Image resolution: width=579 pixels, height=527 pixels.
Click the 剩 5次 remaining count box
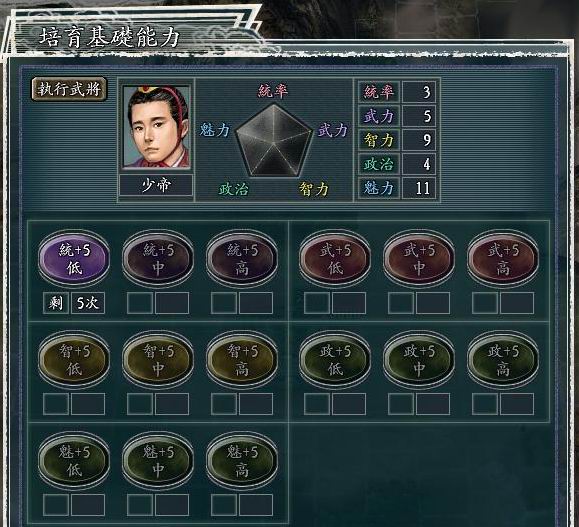(x=74, y=303)
